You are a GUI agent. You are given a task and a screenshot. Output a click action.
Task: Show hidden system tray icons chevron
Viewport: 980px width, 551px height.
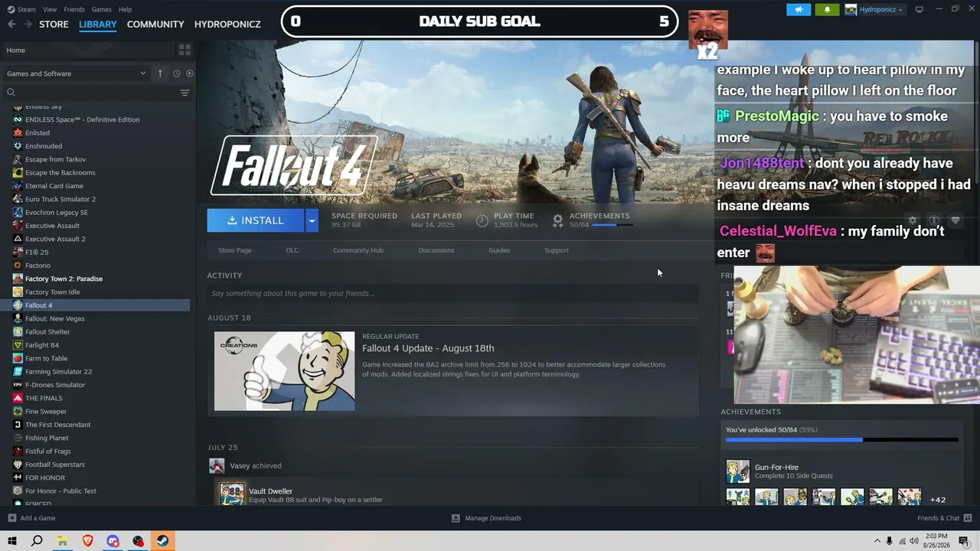coord(877,541)
